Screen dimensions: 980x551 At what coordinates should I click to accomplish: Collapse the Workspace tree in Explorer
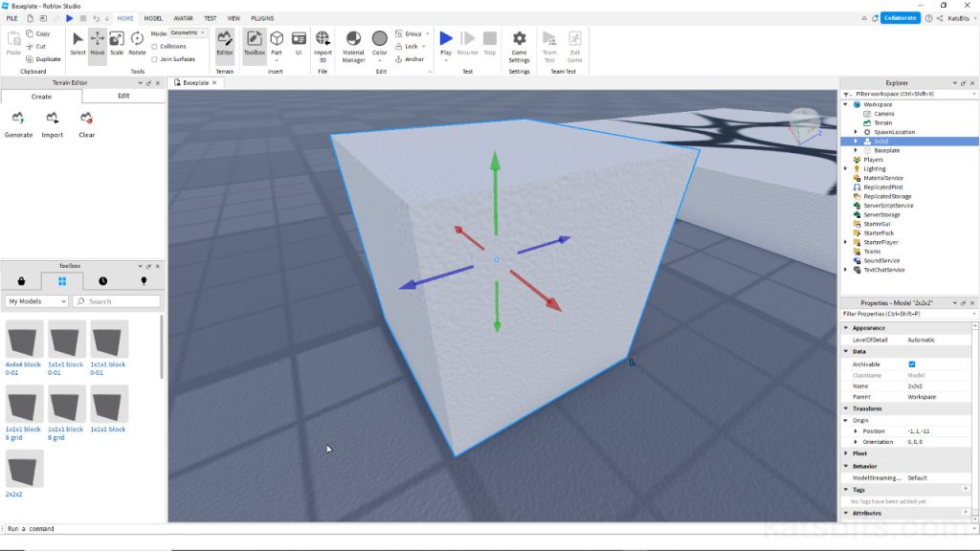coord(846,104)
